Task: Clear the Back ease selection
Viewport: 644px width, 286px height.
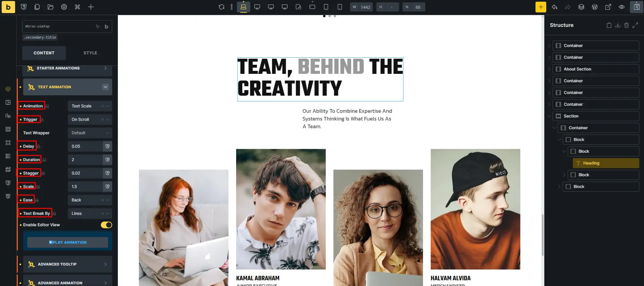Action: (102, 200)
